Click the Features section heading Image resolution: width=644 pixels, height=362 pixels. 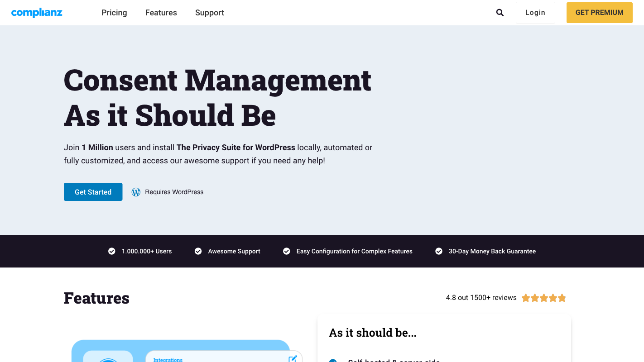click(x=96, y=298)
